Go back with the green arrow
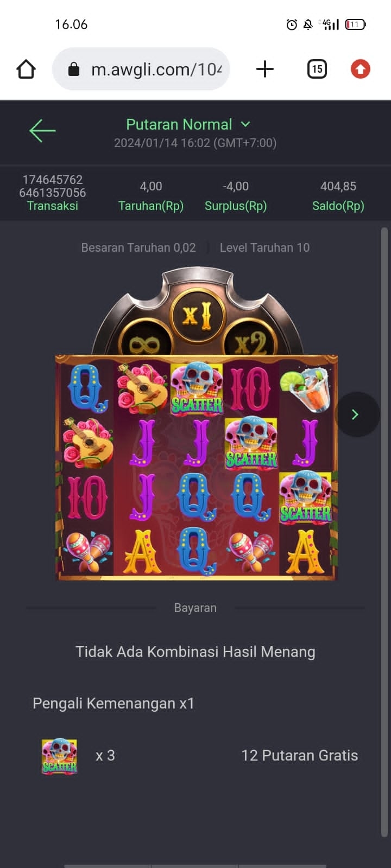The width and height of the screenshot is (391, 868). click(42, 131)
